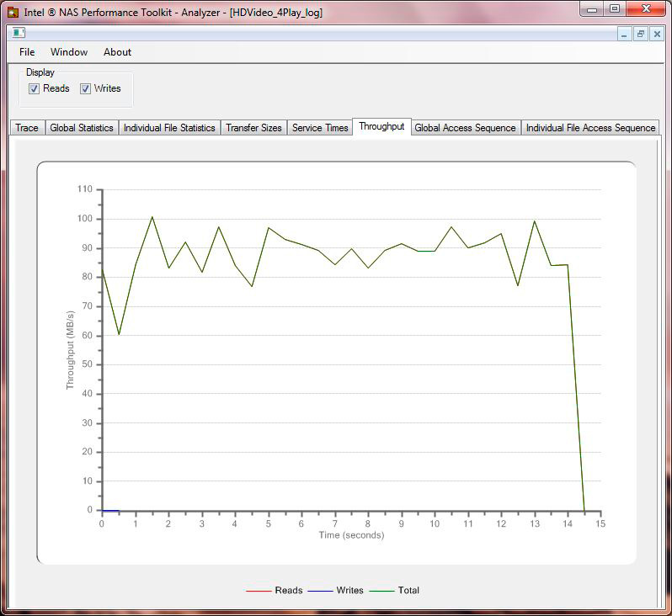The height and width of the screenshot is (616, 672).
Task: Click the green Total legend entry
Action: (x=394, y=590)
